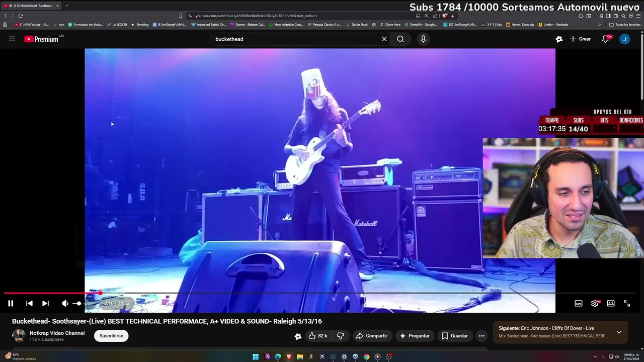Open the Clone Hero bookmark

[390, 25]
